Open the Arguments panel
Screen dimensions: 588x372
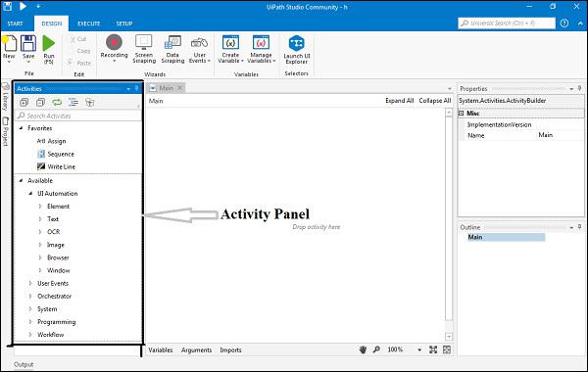click(x=197, y=349)
